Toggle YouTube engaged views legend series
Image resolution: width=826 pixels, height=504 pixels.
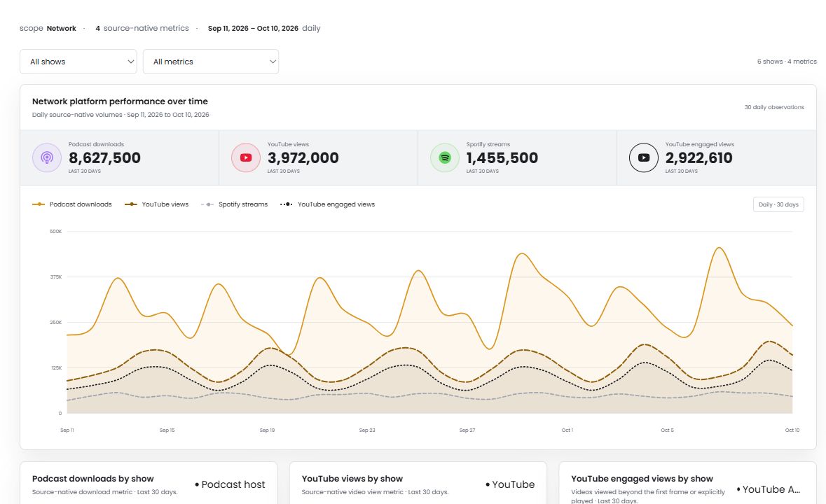[x=328, y=204]
